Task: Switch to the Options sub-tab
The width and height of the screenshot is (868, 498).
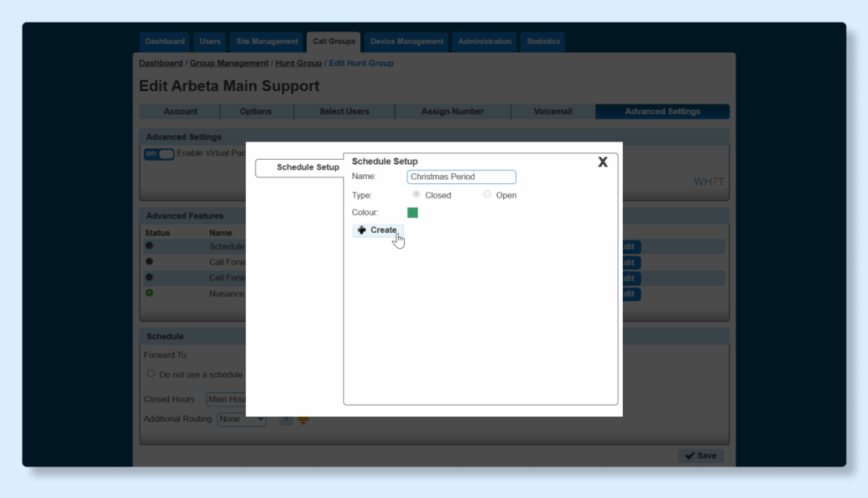Action: coord(256,111)
